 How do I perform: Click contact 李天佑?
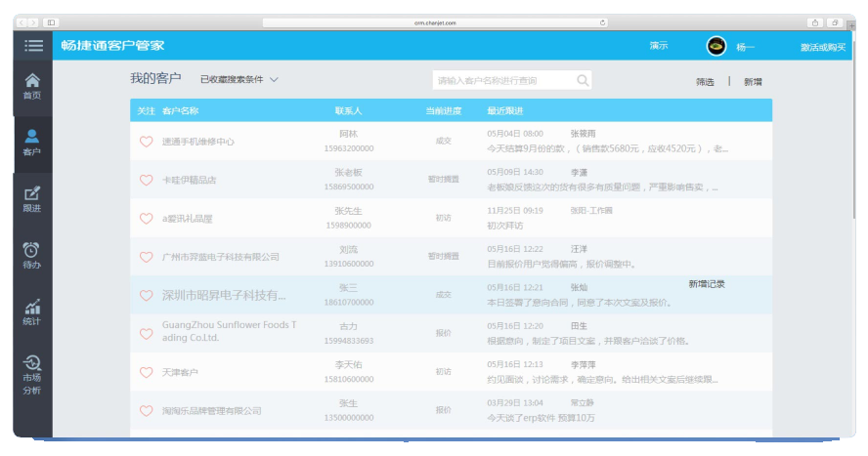pos(349,365)
